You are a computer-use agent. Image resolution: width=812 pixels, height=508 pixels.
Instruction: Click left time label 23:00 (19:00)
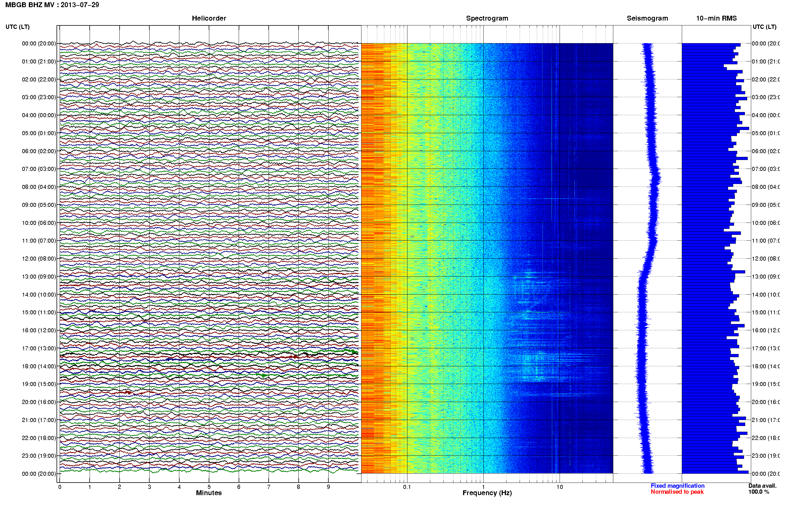tap(39, 456)
